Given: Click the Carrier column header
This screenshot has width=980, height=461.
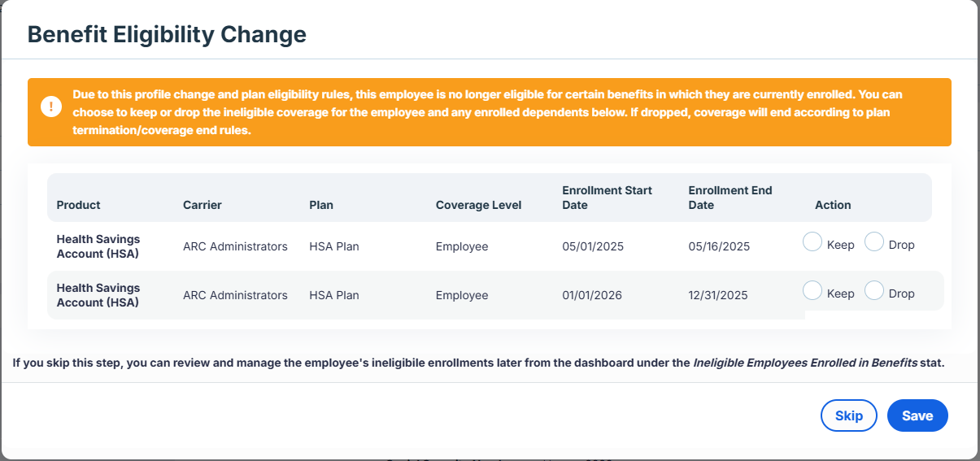Looking at the screenshot, I should [x=203, y=205].
